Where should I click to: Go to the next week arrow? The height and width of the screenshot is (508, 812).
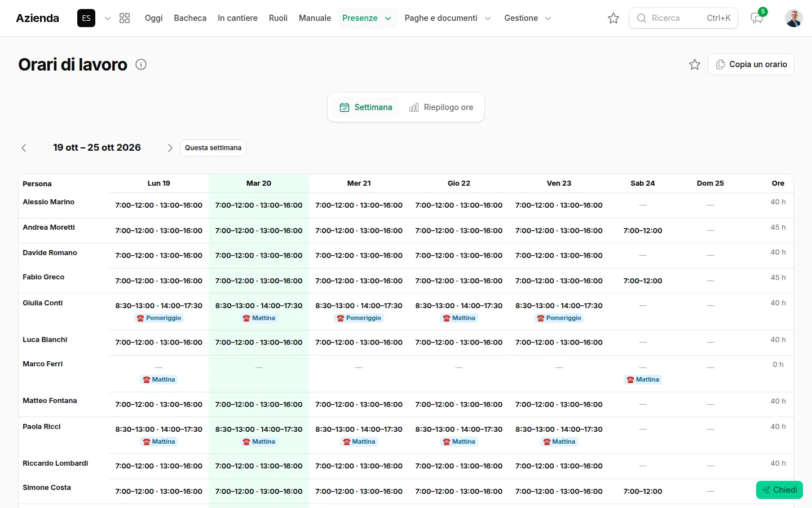tap(170, 148)
